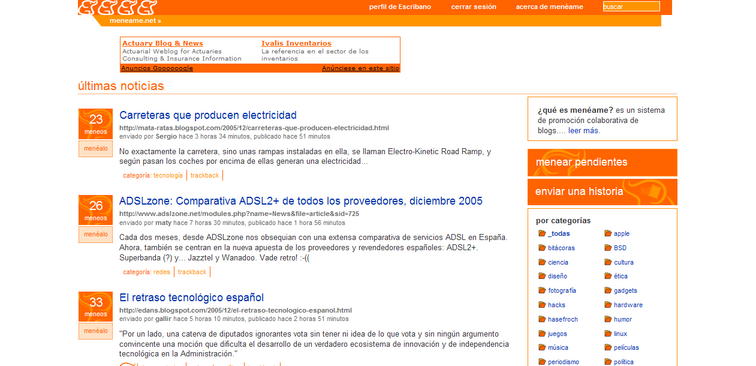This screenshot has width=756, height=366.
Task: Open the menear pendientes banner
Action: [x=602, y=163]
